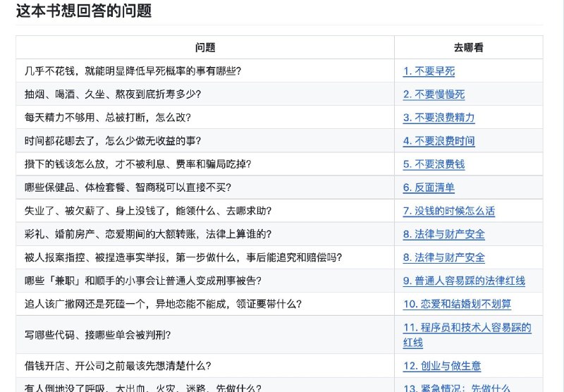Image resolution: width=564 pixels, height=392 pixels.
Task: Click the 问题 column header
Action: tap(205, 47)
